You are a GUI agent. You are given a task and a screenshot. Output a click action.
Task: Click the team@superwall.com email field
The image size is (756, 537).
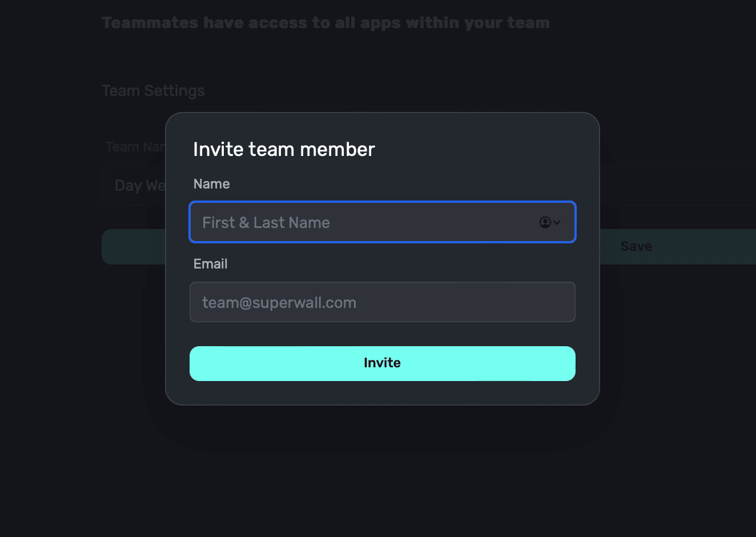[382, 302]
